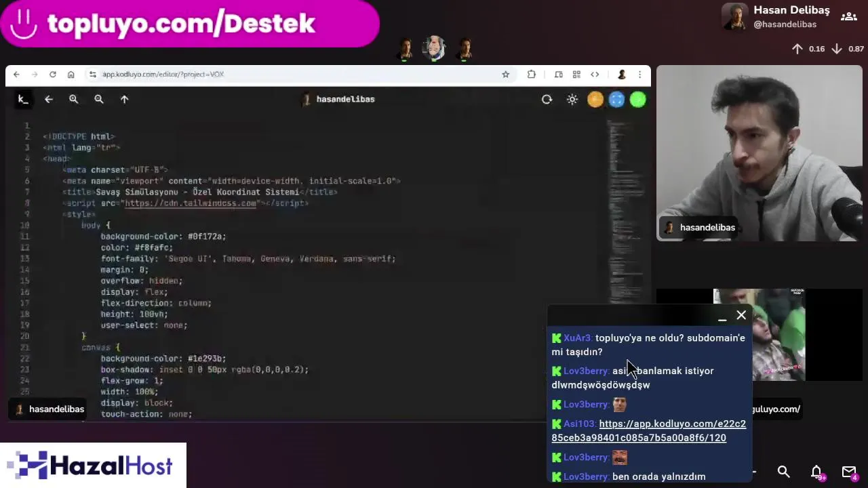Open the search magnifier icon at bottom

(x=783, y=472)
